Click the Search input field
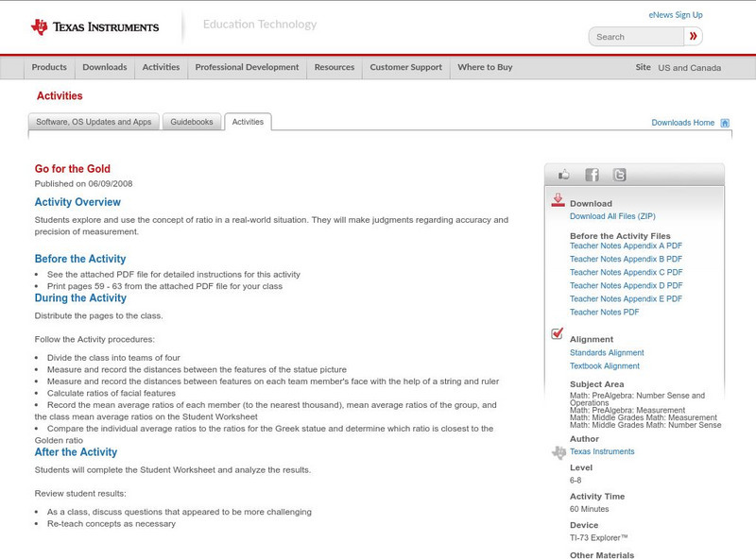 click(x=636, y=37)
